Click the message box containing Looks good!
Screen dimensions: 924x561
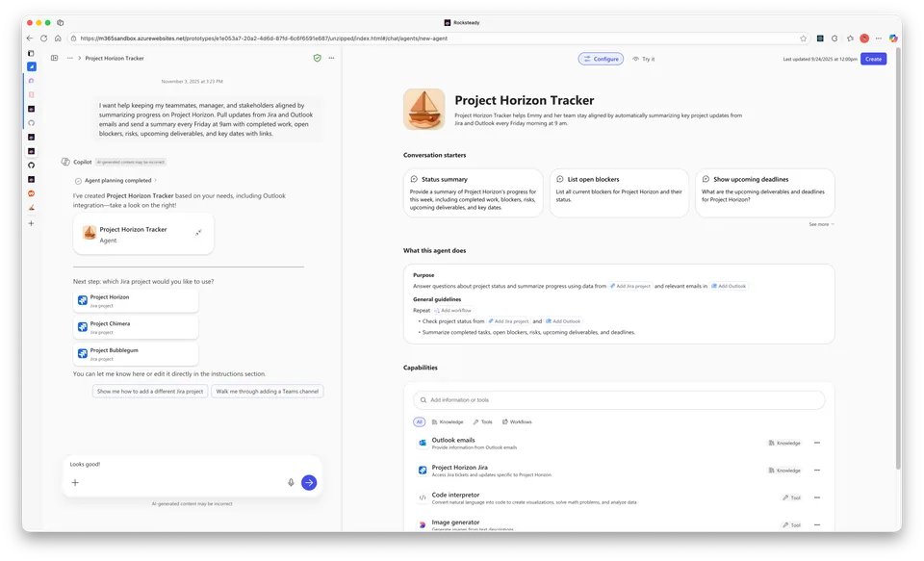(192, 476)
